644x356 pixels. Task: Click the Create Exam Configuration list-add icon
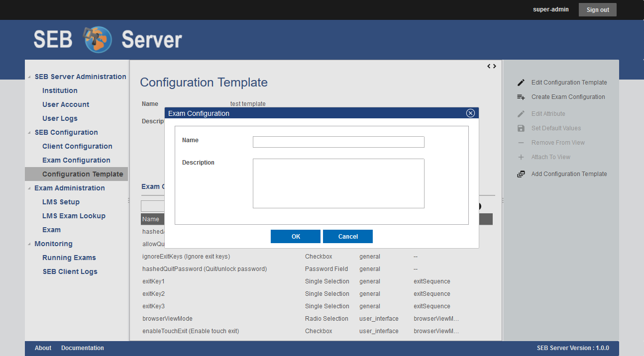521,97
